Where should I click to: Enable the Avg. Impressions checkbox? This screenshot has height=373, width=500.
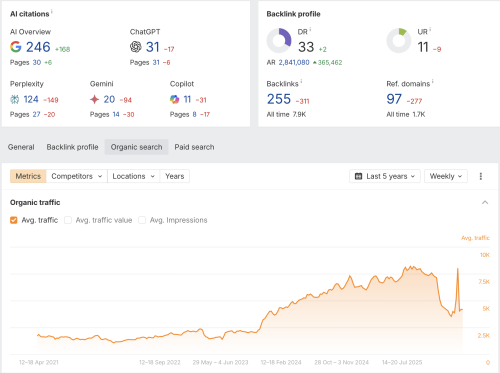click(142, 220)
